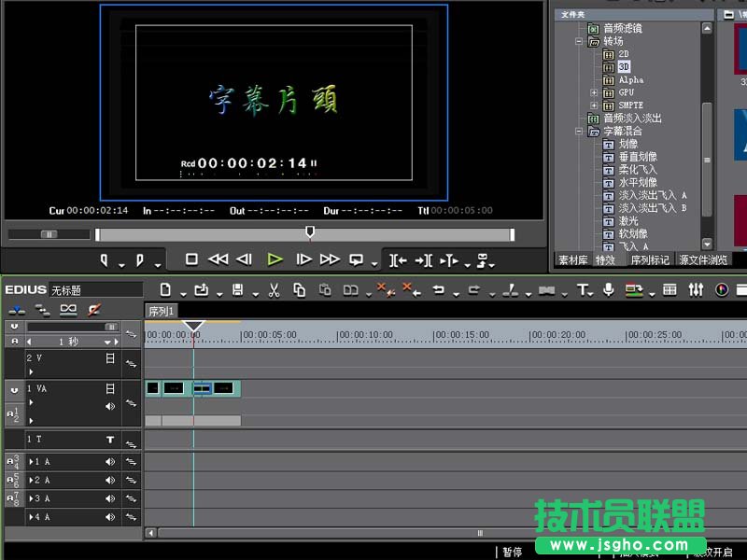This screenshot has height=560, width=747.
Task: Expand the GPU transitions folder
Action: point(593,91)
